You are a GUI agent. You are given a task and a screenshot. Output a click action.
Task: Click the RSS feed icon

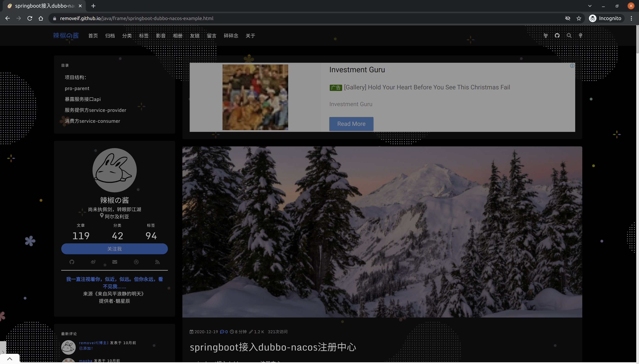157,262
